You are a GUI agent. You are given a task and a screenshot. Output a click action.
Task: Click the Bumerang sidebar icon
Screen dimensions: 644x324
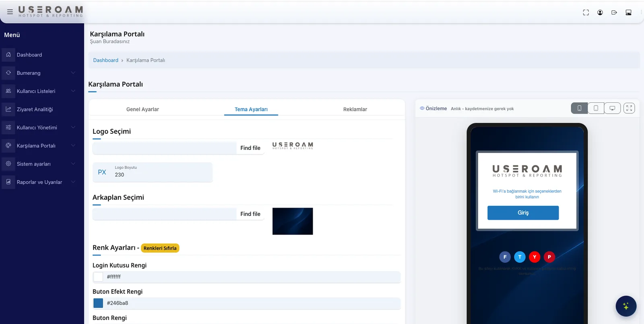[x=8, y=73]
